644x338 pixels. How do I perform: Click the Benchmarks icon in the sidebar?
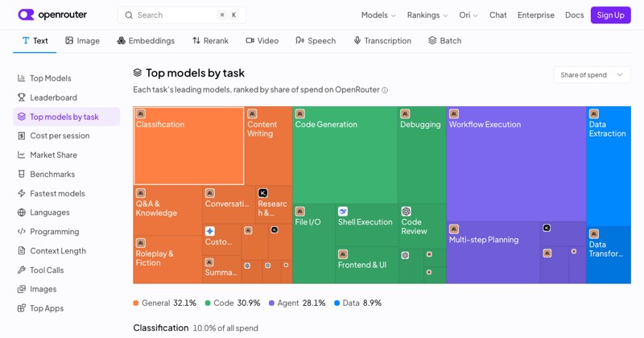tap(22, 174)
